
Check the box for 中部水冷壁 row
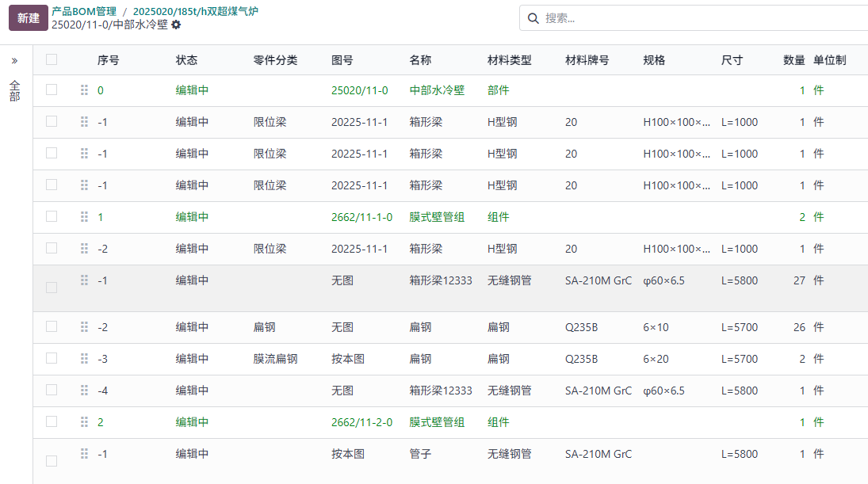[52, 90]
